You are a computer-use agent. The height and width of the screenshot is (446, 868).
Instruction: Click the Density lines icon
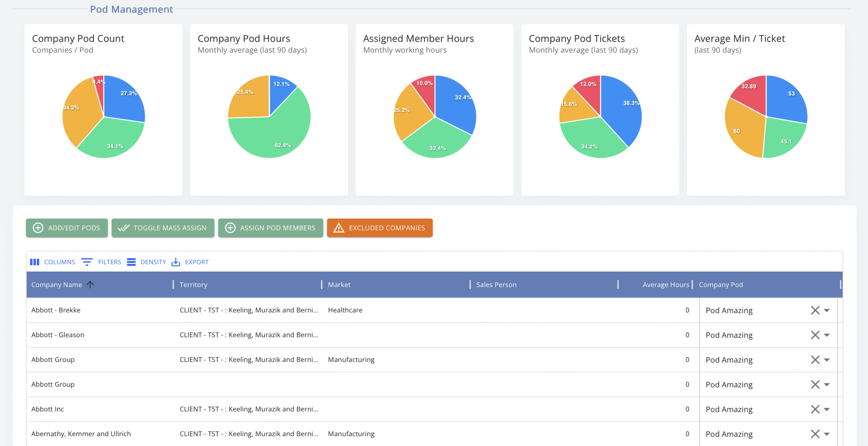coord(131,262)
